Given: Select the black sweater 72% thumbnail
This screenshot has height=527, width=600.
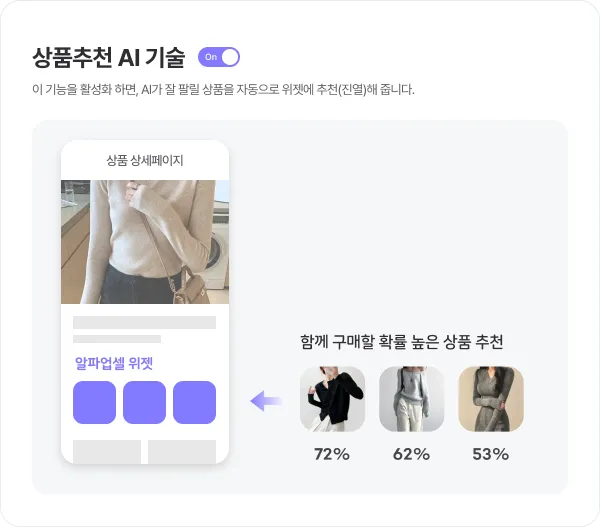Looking at the screenshot, I should [333, 399].
